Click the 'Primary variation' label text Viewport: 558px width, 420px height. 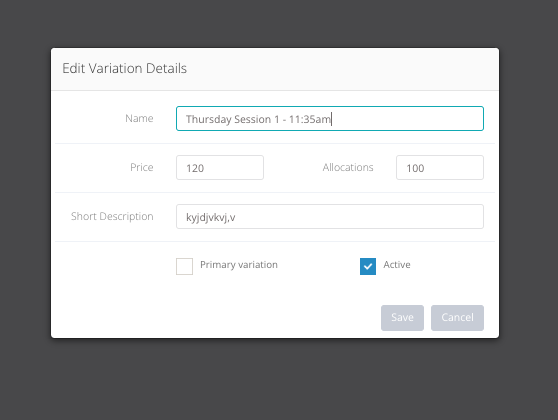(239, 265)
